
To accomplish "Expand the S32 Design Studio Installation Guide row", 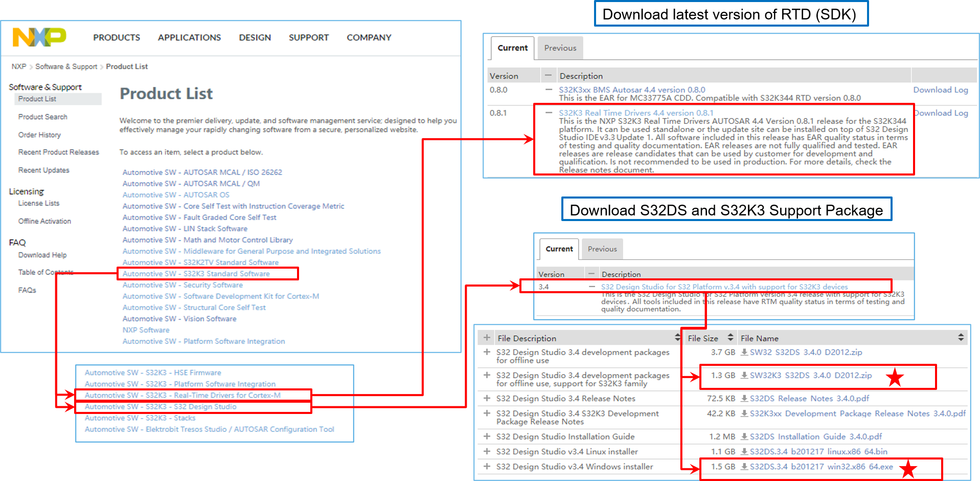I will [x=487, y=436].
